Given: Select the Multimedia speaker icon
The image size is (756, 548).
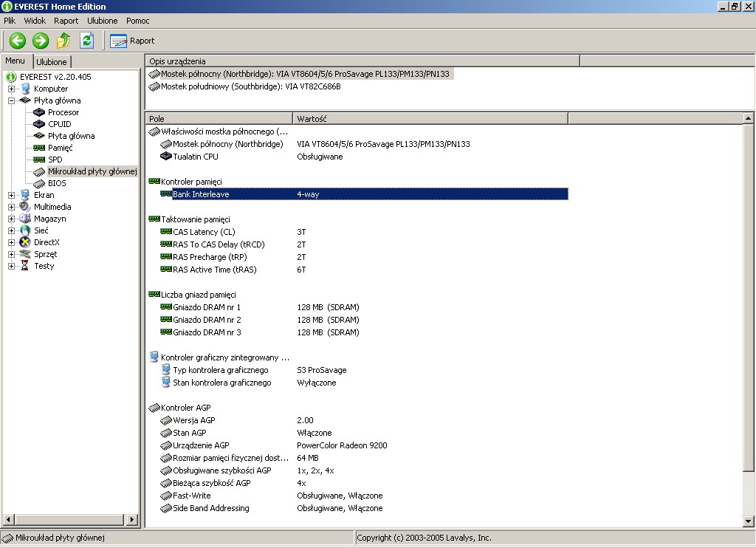Looking at the screenshot, I should pos(25,207).
